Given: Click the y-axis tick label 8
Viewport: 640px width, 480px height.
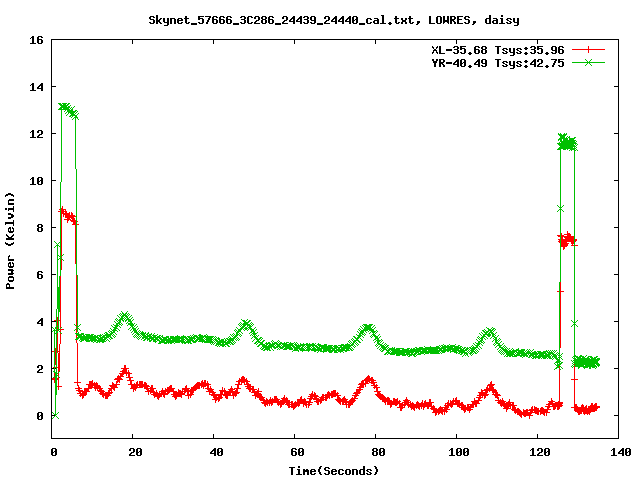Looking at the screenshot, I should click(40, 228).
